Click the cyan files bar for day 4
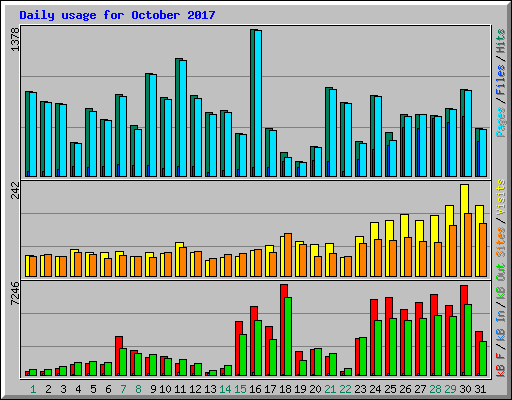512x400 pixels. [x=78, y=160]
